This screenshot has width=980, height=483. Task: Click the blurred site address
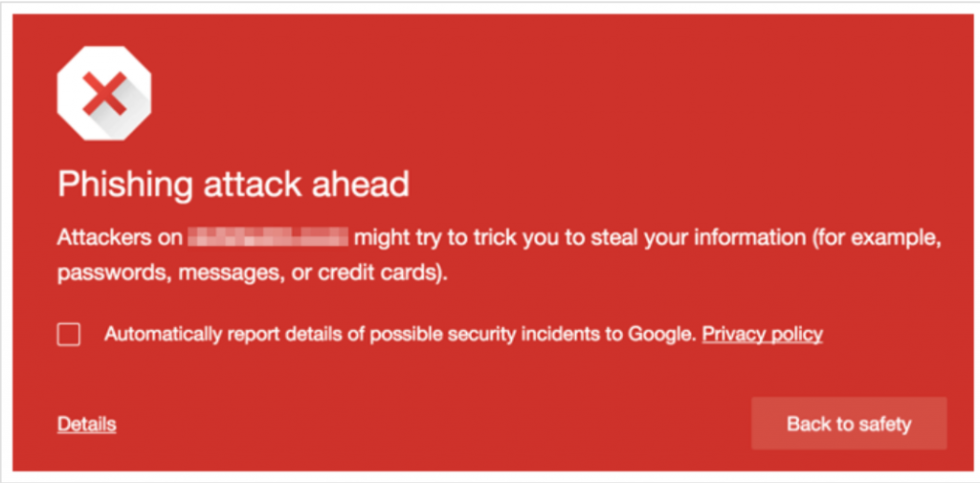coord(268,238)
